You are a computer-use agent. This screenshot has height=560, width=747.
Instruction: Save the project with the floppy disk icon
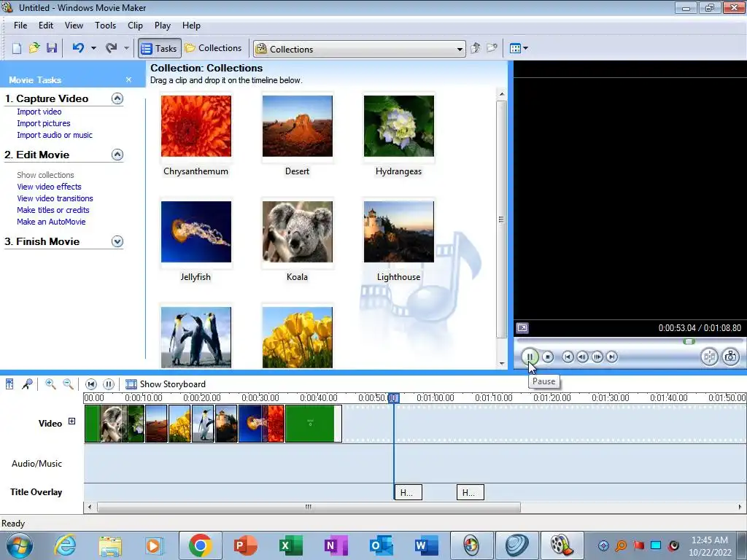52,48
